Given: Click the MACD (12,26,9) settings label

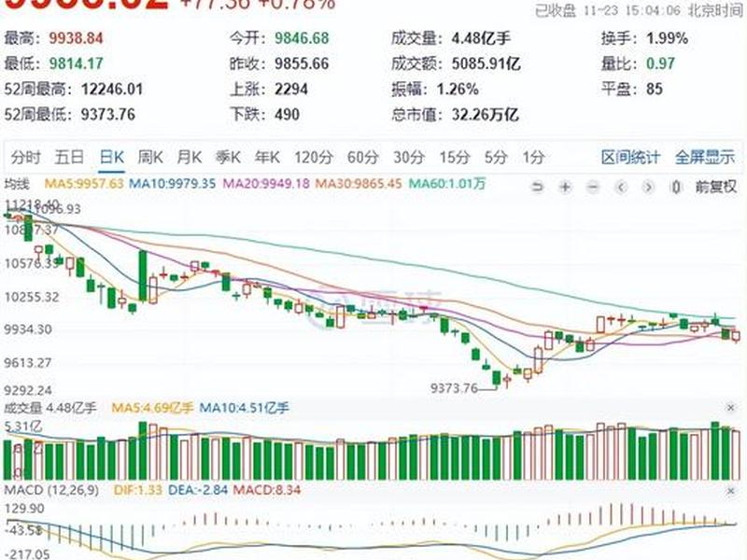Looking at the screenshot, I should click(52, 490).
